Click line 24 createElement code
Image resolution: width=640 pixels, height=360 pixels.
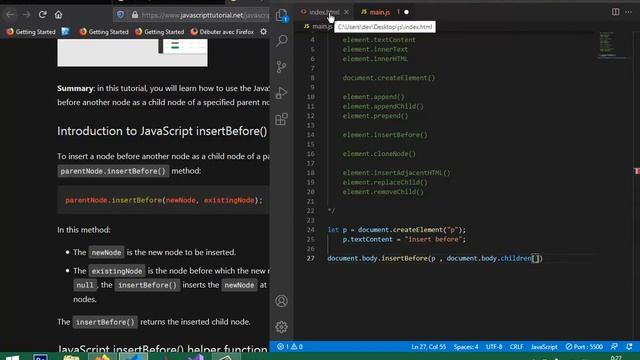(396, 230)
